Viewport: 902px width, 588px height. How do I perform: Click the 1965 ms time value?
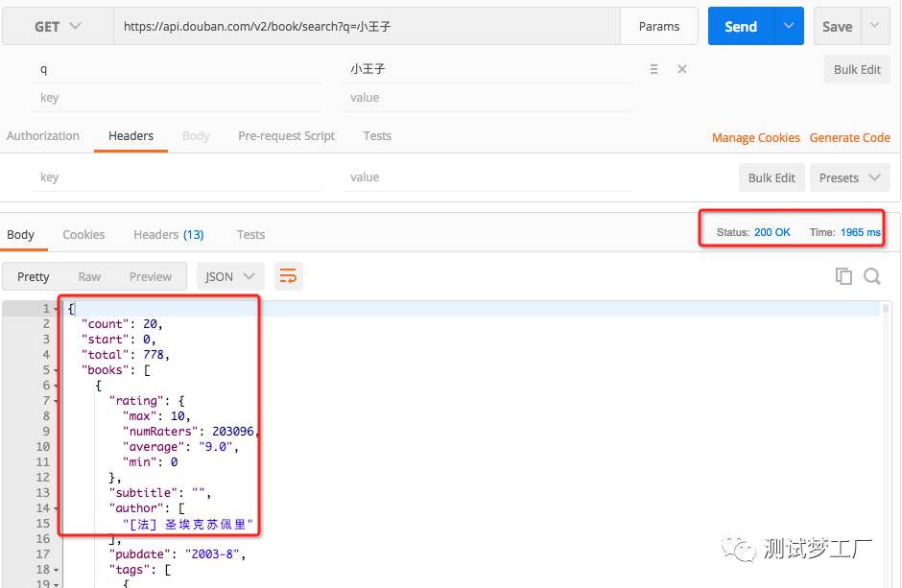tap(861, 232)
